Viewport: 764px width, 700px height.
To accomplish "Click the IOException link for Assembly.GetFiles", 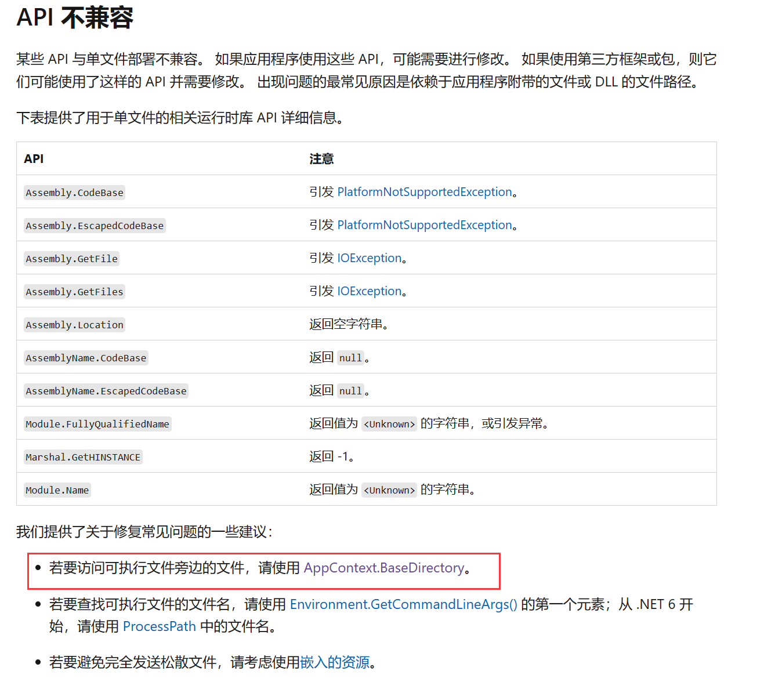I will click(x=370, y=291).
